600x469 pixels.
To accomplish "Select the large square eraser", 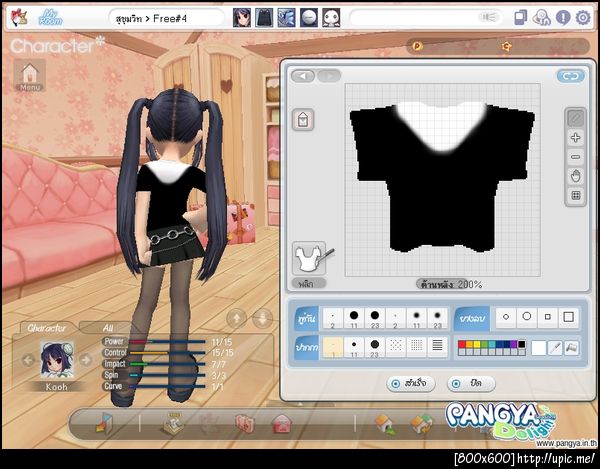I will coord(569,318).
